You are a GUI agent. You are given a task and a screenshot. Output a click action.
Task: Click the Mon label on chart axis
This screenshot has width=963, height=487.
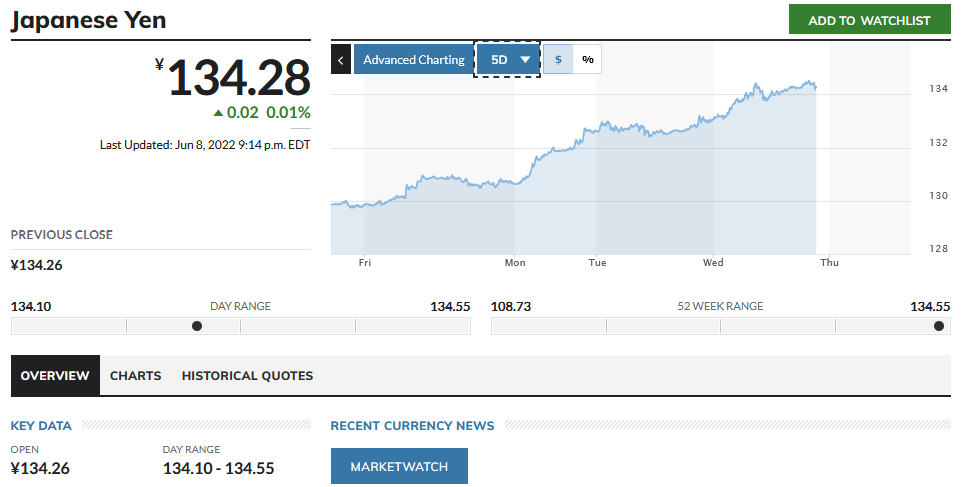click(515, 263)
